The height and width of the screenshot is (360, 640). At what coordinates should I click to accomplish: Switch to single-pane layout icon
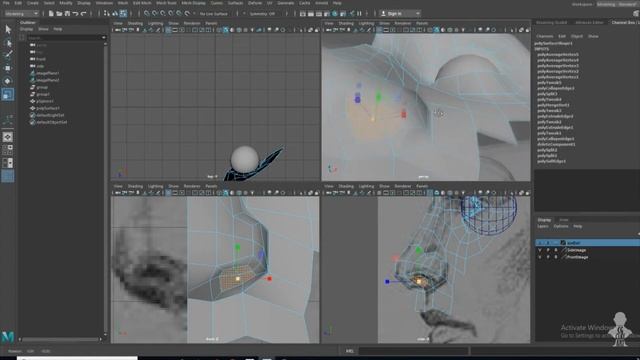point(8,137)
